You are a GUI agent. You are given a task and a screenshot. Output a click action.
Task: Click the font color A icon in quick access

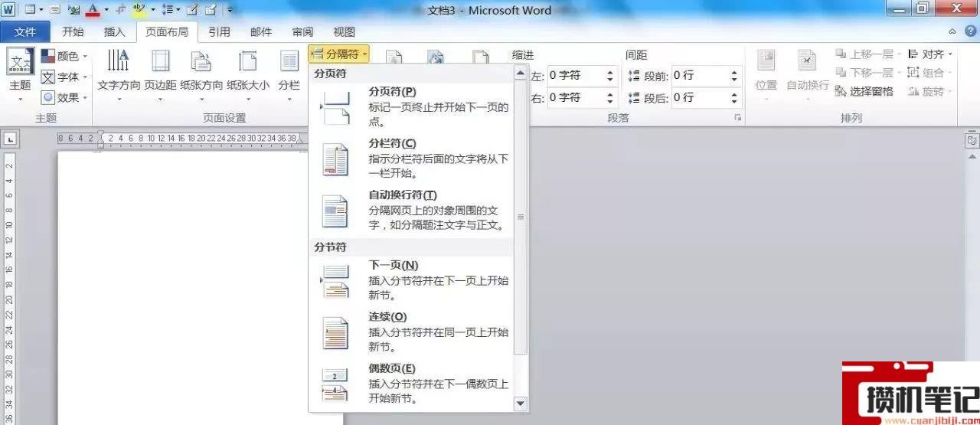click(x=93, y=10)
